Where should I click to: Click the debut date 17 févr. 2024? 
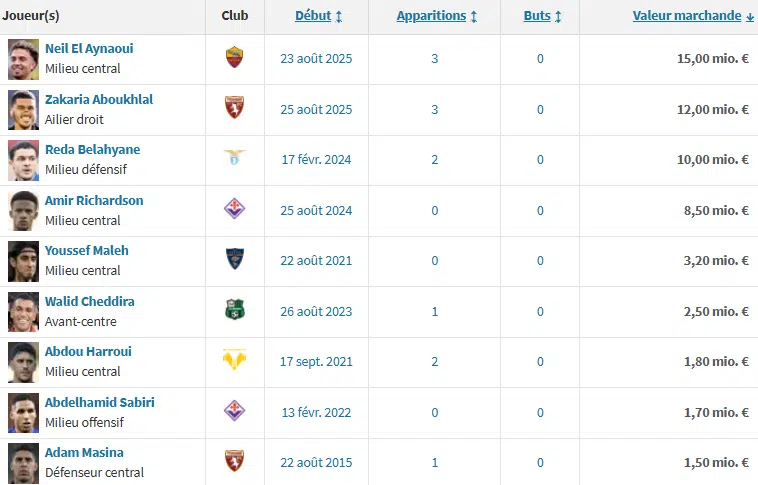coord(316,159)
